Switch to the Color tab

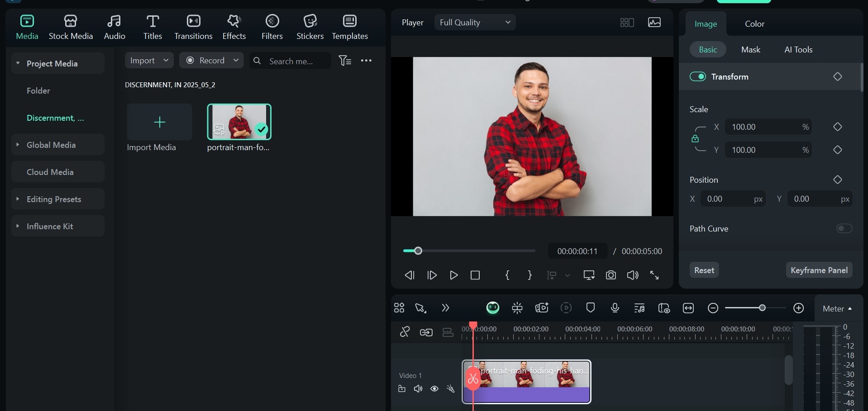point(754,24)
